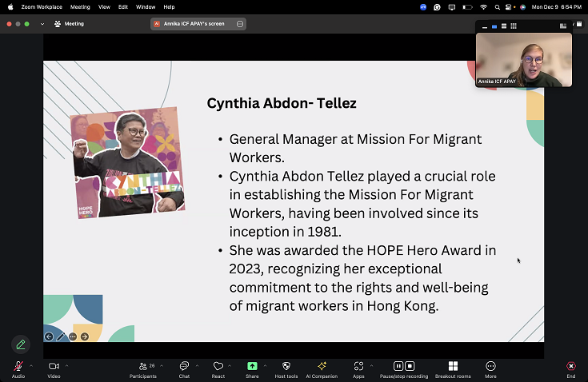This screenshot has height=382, width=588.
Task: Open the Help menu
Action: click(x=169, y=6)
